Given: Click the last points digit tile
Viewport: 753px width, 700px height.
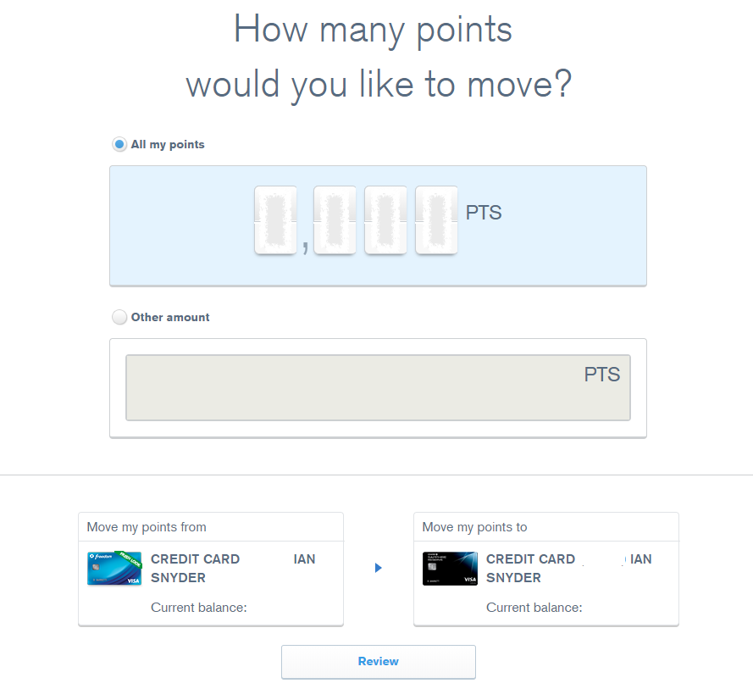Looking at the screenshot, I should coord(436,220).
